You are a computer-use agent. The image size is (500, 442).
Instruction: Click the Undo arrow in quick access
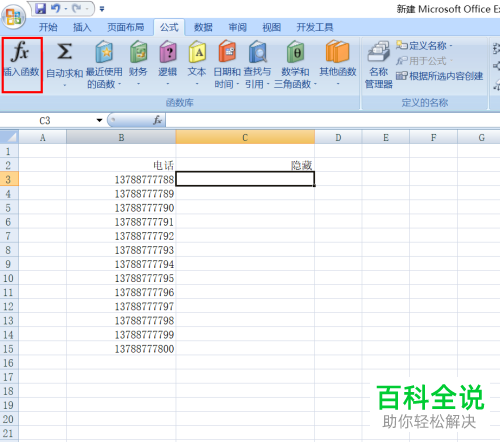click(55, 9)
